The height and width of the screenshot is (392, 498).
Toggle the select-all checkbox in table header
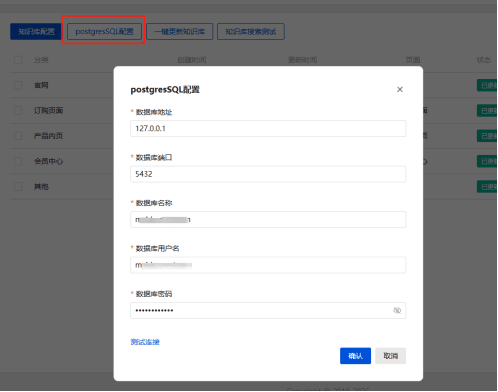point(18,60)
